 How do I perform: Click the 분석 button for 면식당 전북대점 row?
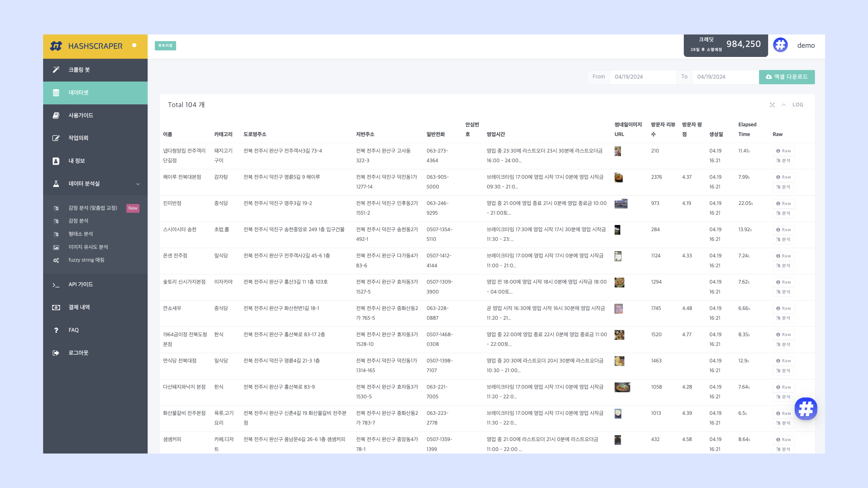(x=783, y=371)
